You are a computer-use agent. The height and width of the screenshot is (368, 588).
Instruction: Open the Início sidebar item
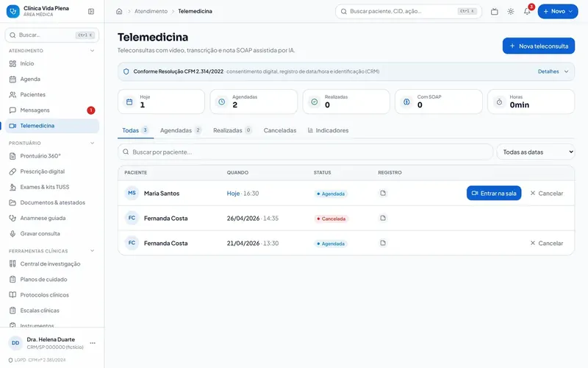[x=51, y=63]
